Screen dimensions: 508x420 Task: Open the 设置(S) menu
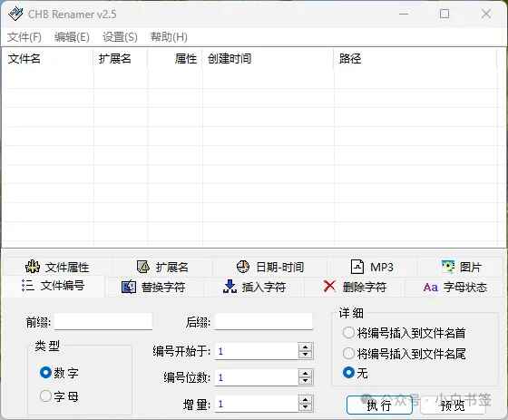pos(120,37)
